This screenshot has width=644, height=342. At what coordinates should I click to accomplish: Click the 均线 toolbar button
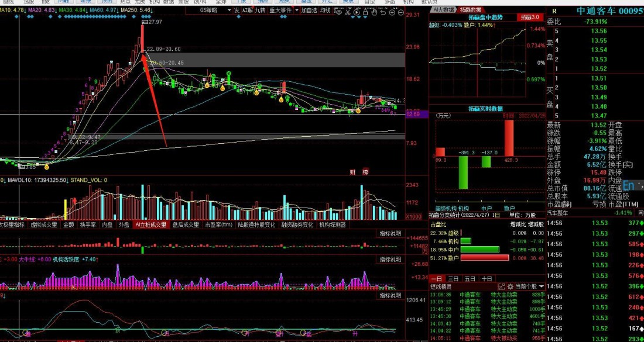[x=326, y=11]
